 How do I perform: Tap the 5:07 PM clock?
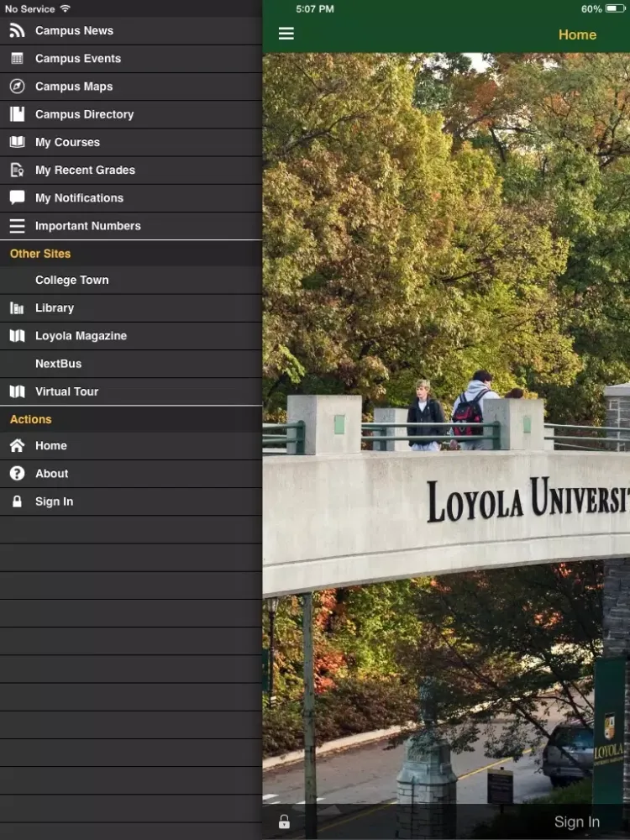315,9
